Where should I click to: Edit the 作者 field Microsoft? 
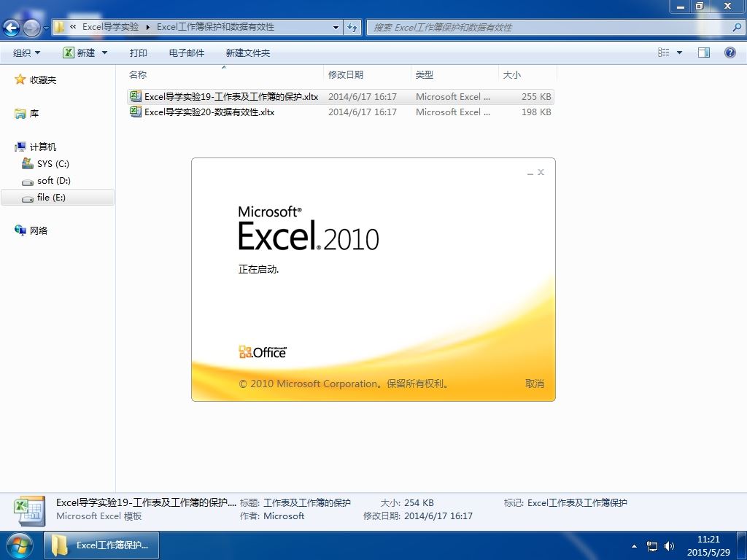(284, 516)
